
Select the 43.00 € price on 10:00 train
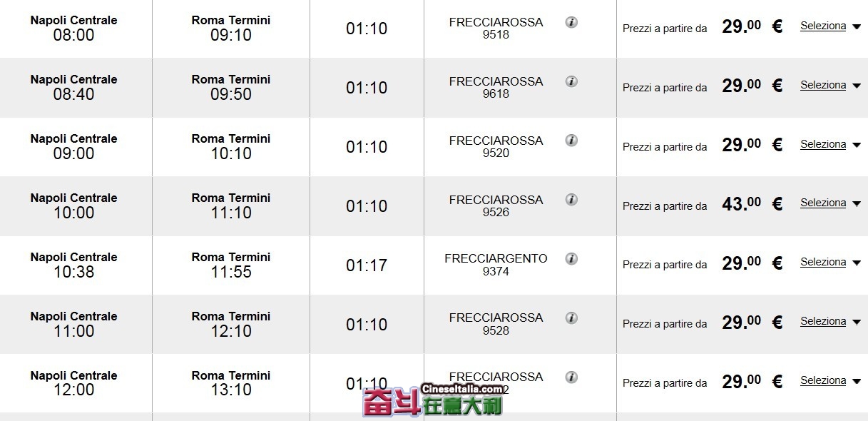[x=752, y=204]
